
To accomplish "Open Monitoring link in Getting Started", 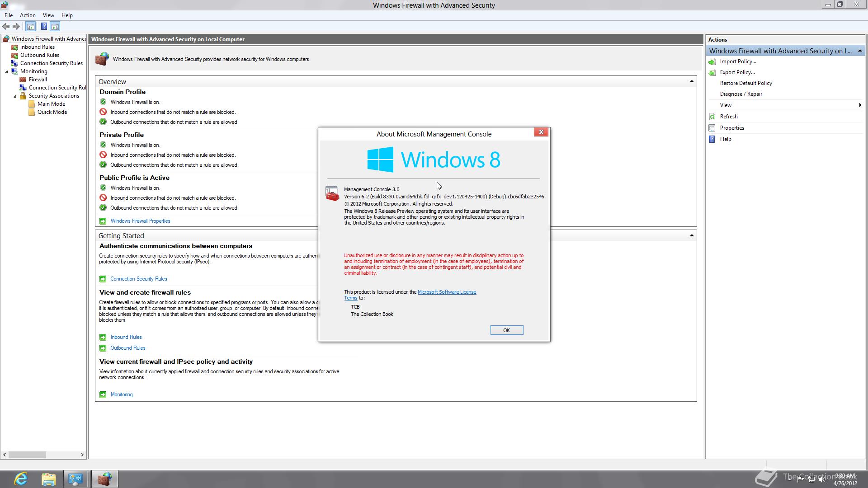I will click(x=122, y=394).
